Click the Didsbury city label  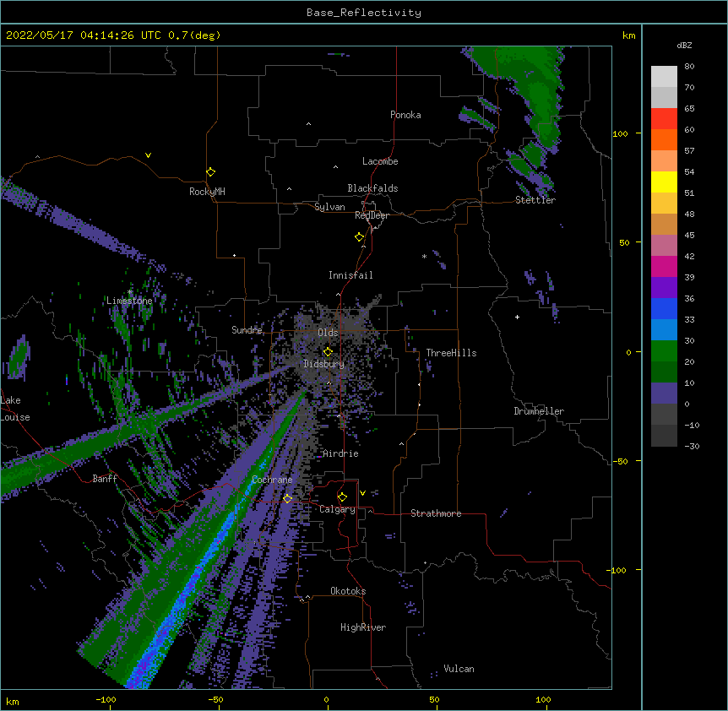[x=323, y=364]
